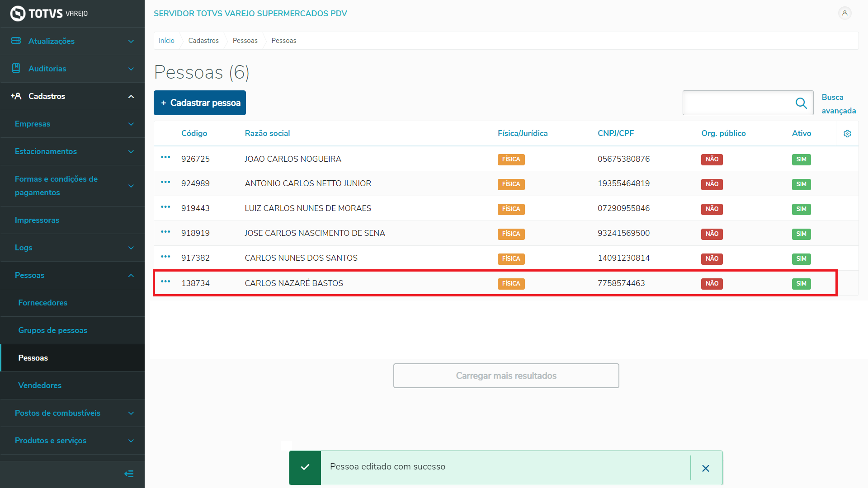Viewport: 868px width, 488px height.
Task: Open the table column settings gear
Action: tap(847, 133)
